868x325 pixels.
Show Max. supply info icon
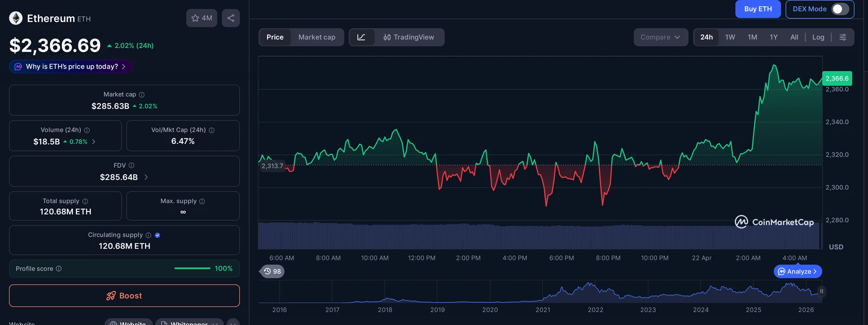tap(202, 201)
